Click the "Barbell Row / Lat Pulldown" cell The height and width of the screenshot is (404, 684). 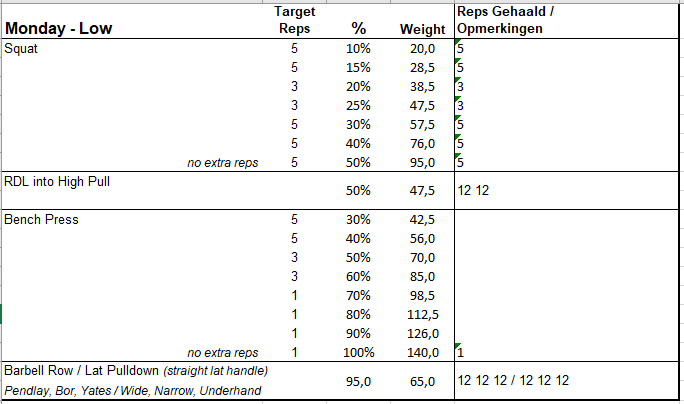[x=79, y=370]
